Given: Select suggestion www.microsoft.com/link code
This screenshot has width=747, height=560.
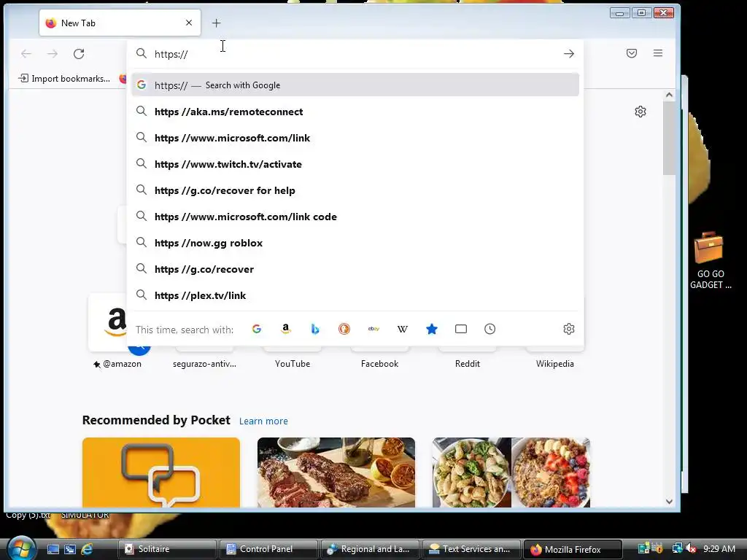Looking at the screenshot, I should click(x=355, y=217).
